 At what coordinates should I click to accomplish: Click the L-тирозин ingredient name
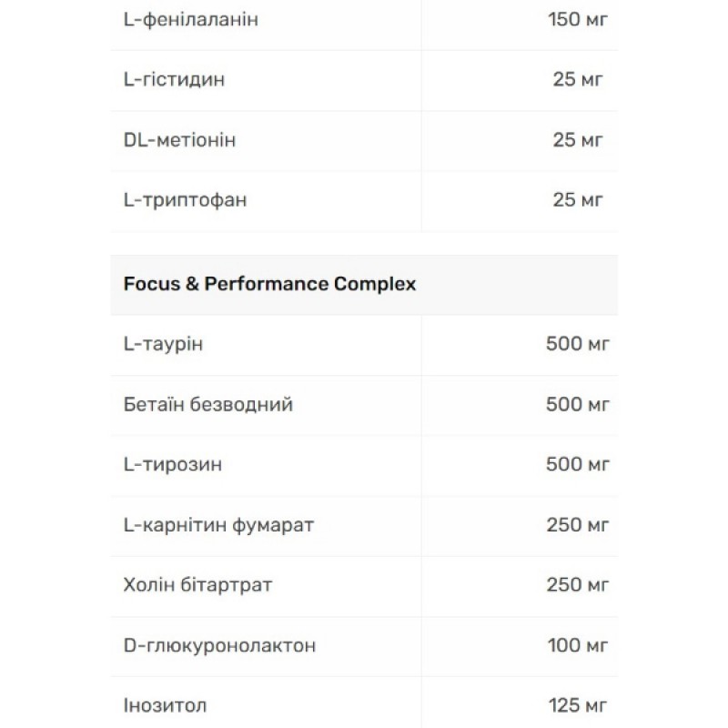[x=172, y=465]
